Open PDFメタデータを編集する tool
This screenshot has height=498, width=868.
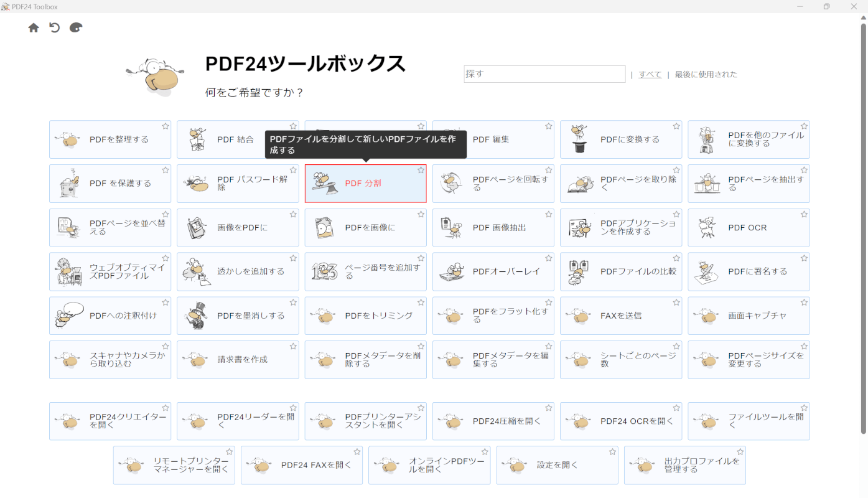[493, 360]
